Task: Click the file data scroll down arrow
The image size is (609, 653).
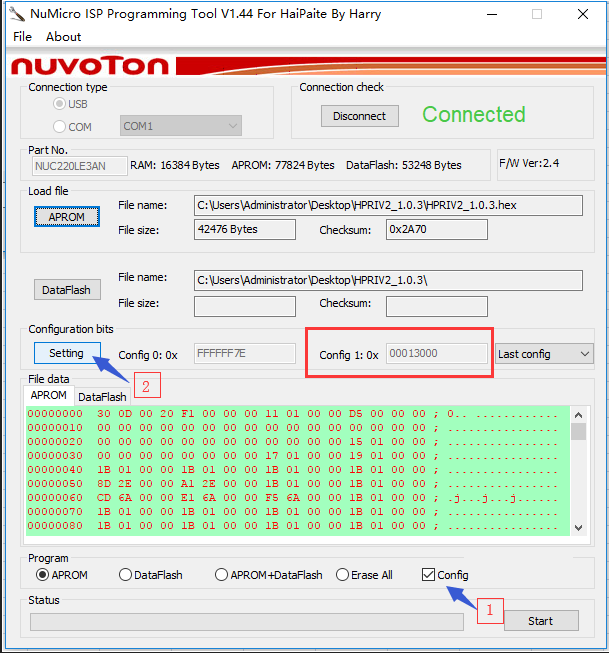Action: [x=578, y=528]
